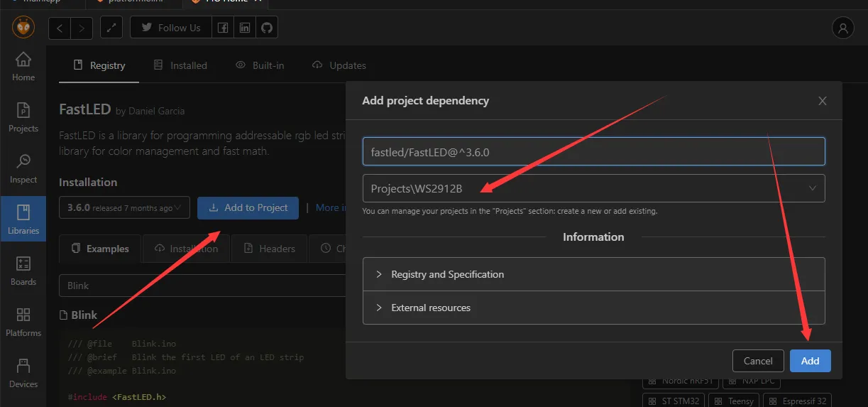Click the ST STM32 platform tag

click(675, 401)
